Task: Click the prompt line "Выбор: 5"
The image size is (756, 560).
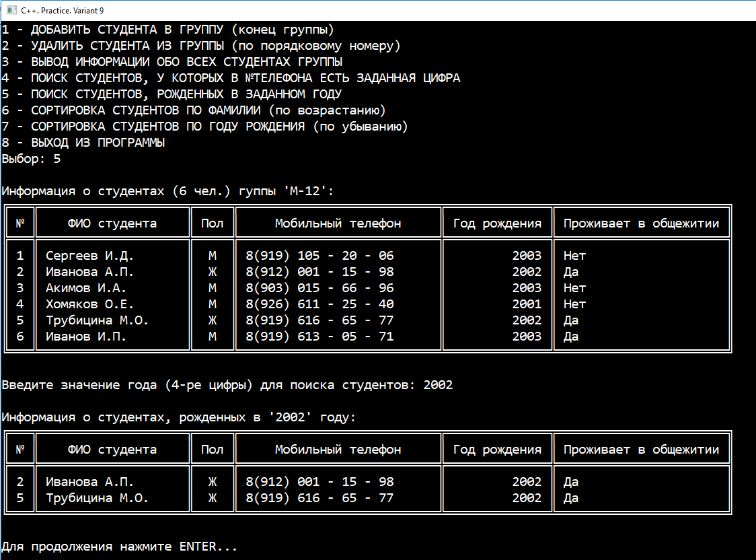Action: [x=32, y=159]
